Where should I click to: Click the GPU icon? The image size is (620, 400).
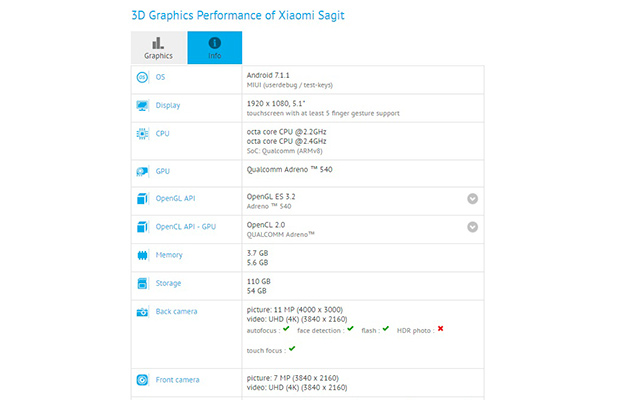[141, 171]
